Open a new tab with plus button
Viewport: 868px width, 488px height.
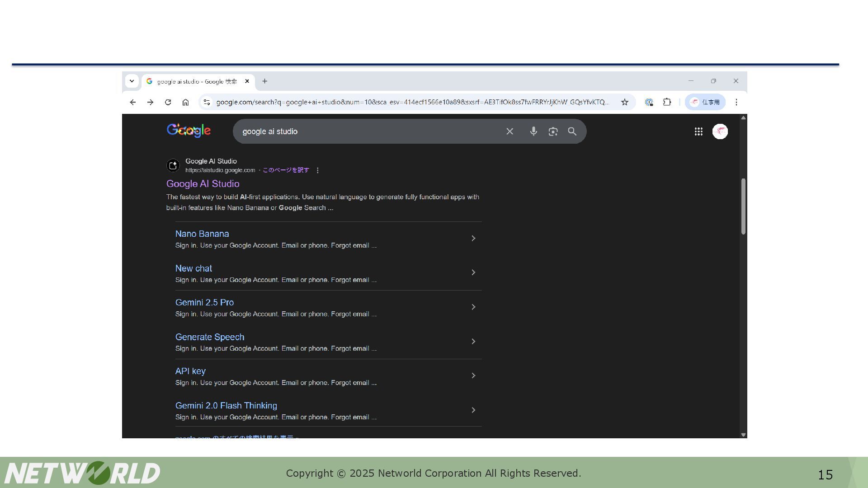265,81
